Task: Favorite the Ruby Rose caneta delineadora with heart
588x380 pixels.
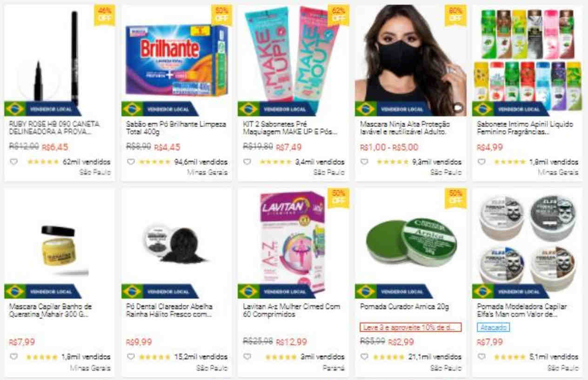Action: [13, 162]
